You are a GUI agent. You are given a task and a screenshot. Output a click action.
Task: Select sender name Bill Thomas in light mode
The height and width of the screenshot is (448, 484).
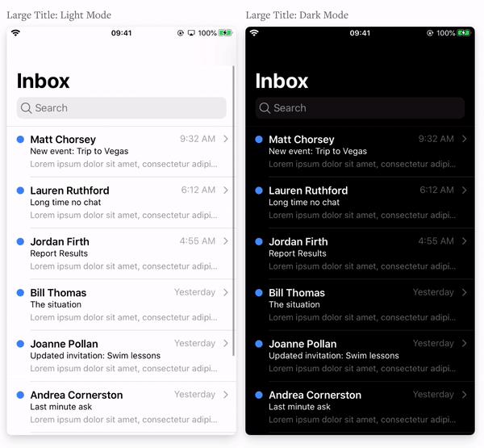[58, 292]
